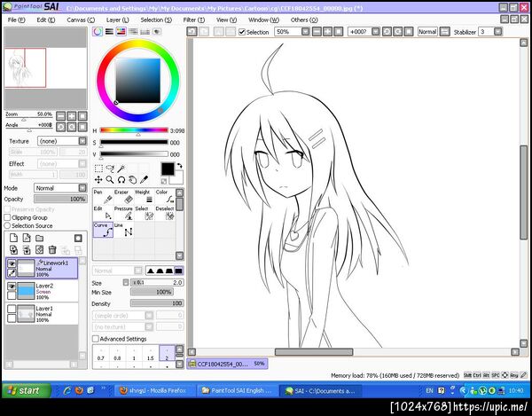This screenshot has height=416, width=532.
Task: Adjust the brush Density slider
Action: point(157,303)
